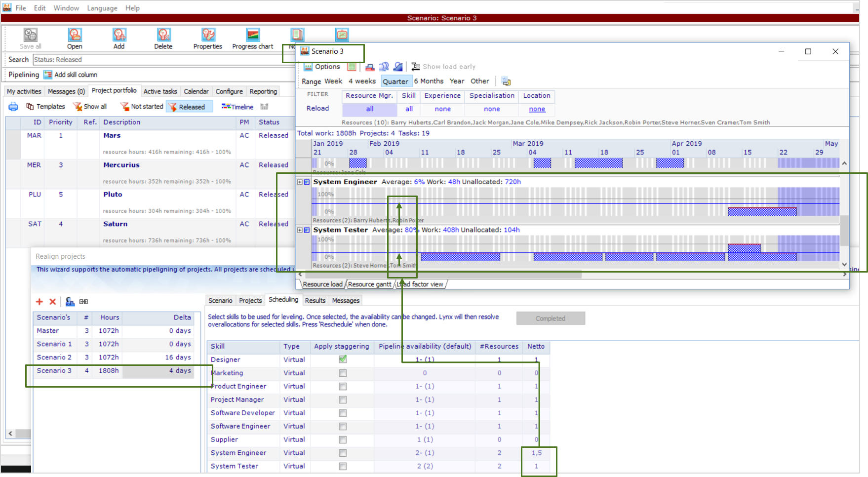Enable staggering for Product Engineer

[343, 387]
